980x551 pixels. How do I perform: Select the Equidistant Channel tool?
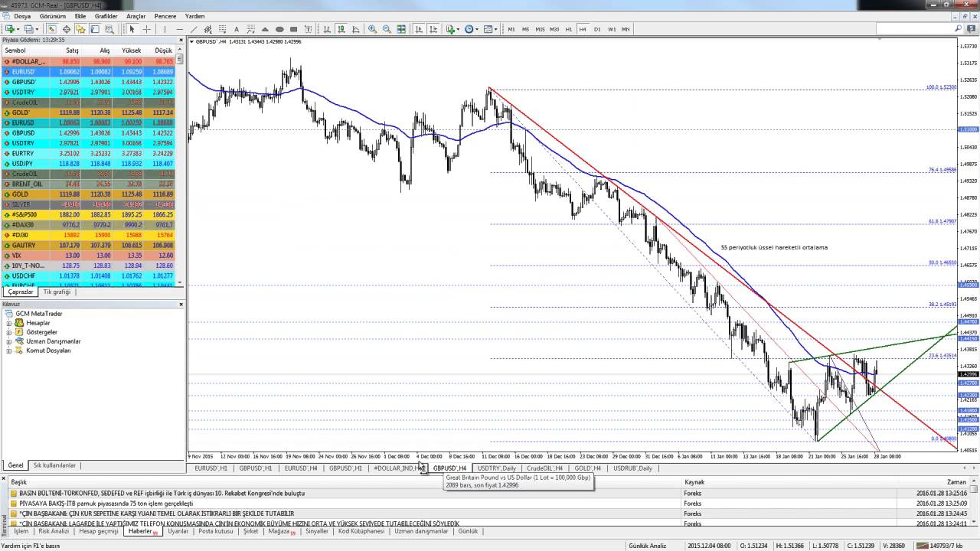(207, 29)
